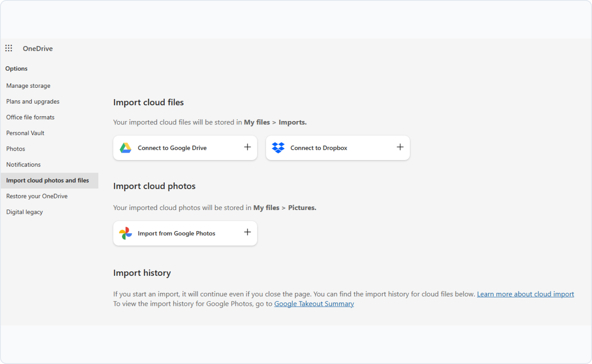Open the app launcher grid icon
Image resolution: width=592 pixels, height=364 pixels.
[9, 48]
